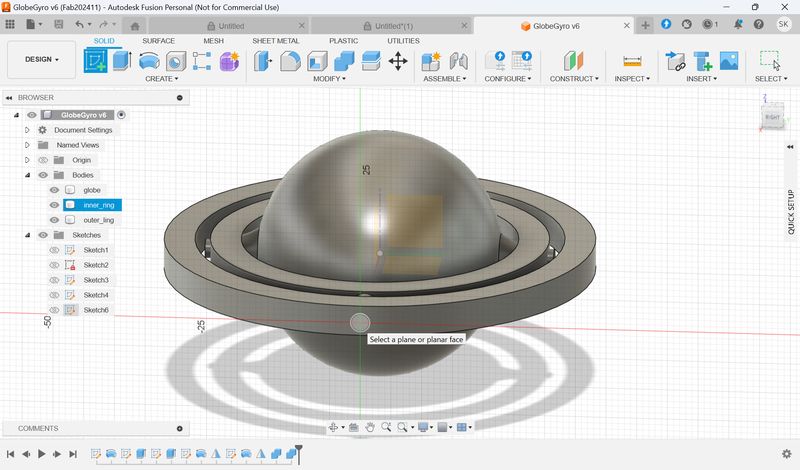Screen dimensions: 800x470
Task: Select the Offset Plane construct tool
Action: (x=573, y=61)
